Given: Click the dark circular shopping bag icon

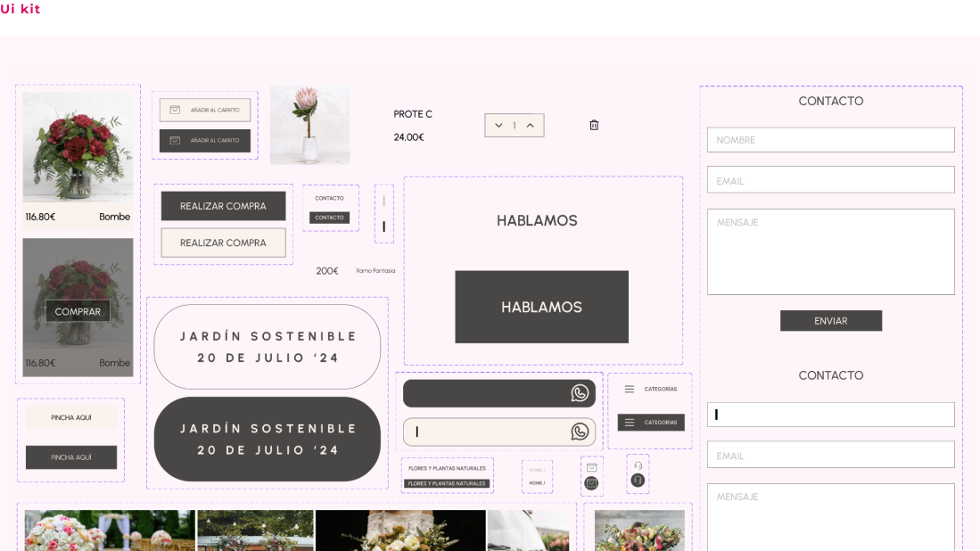Looking at the screenshot, I should (591, 483).
